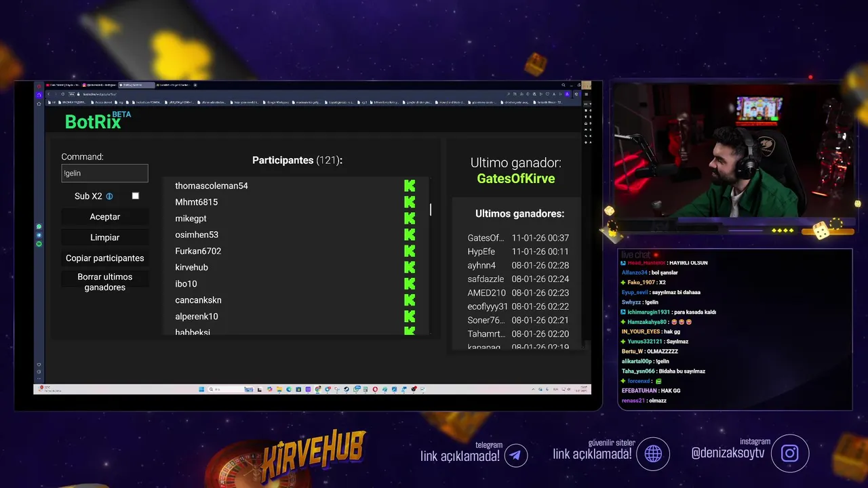Click the Kick icon beside osimhen53
This screenshot has height=488, width=868.
click(410, 235)
